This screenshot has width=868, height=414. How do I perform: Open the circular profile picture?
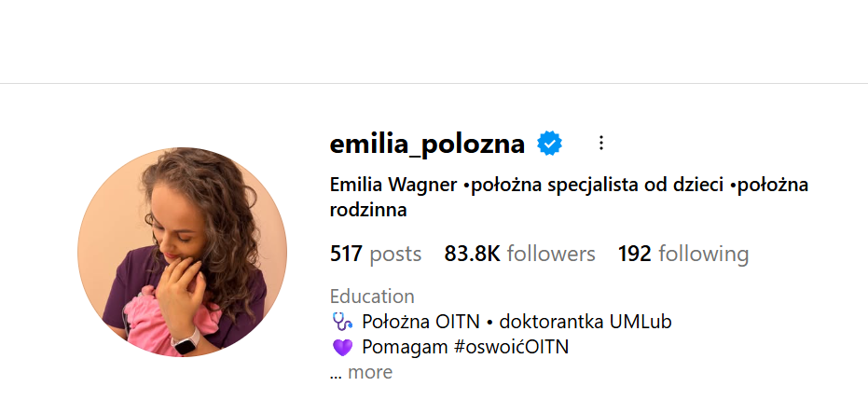[182, 252]
